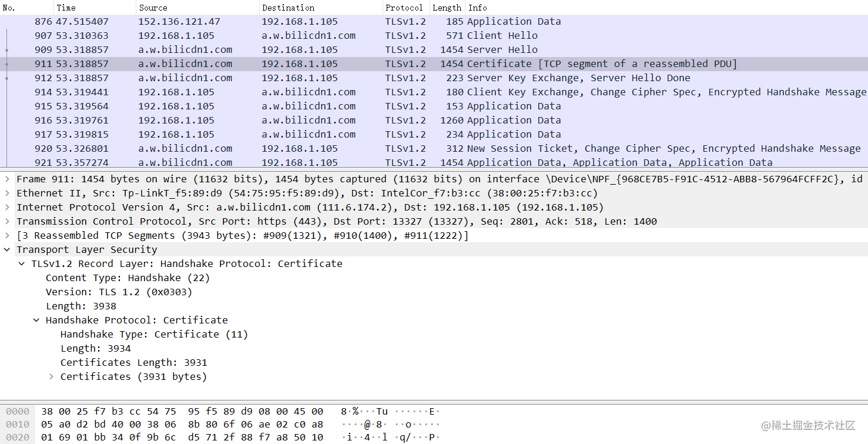
Task: Select packet 920 New Session Ticket row
Action: 434,148
